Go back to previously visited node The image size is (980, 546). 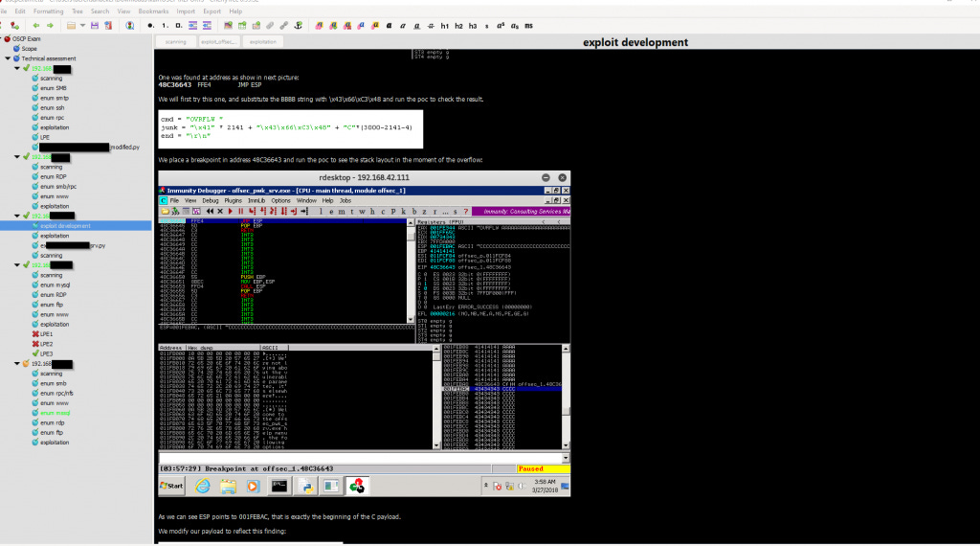tap(36, 26)
